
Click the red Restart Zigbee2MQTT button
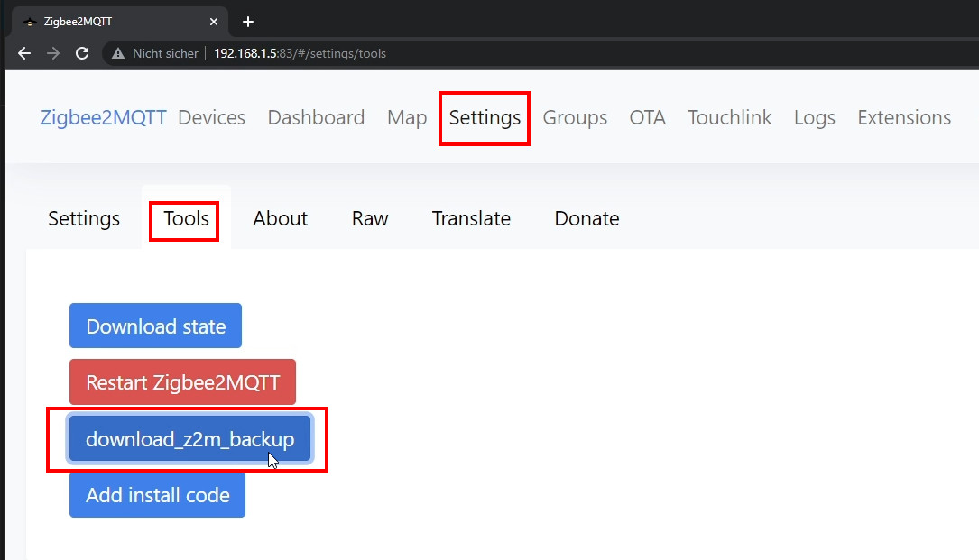[182, 382]
